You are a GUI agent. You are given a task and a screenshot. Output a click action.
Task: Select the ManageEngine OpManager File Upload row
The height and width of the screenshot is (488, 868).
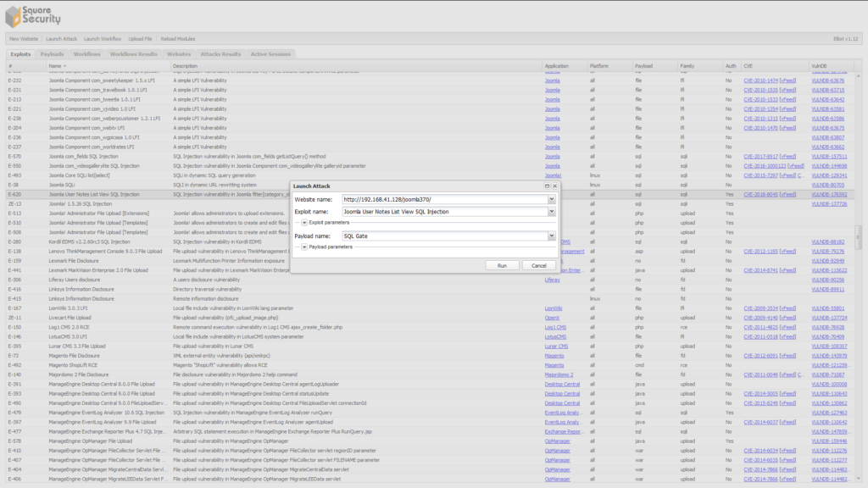tap(430, 441)
